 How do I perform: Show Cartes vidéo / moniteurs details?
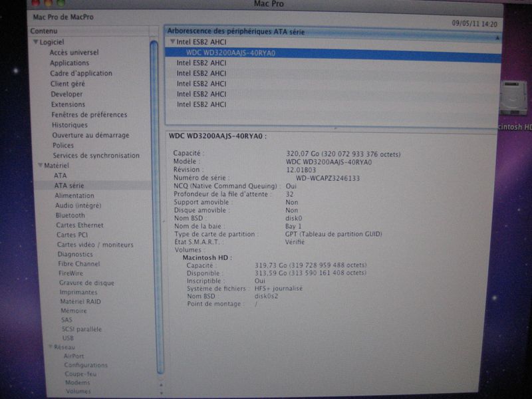pos(95,245)
